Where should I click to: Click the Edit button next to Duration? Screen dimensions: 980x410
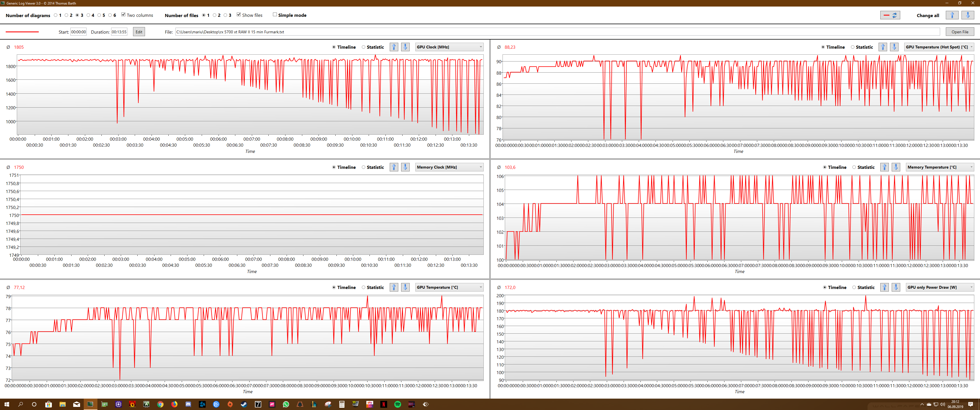pyautogui.click(x=139, y=32)
